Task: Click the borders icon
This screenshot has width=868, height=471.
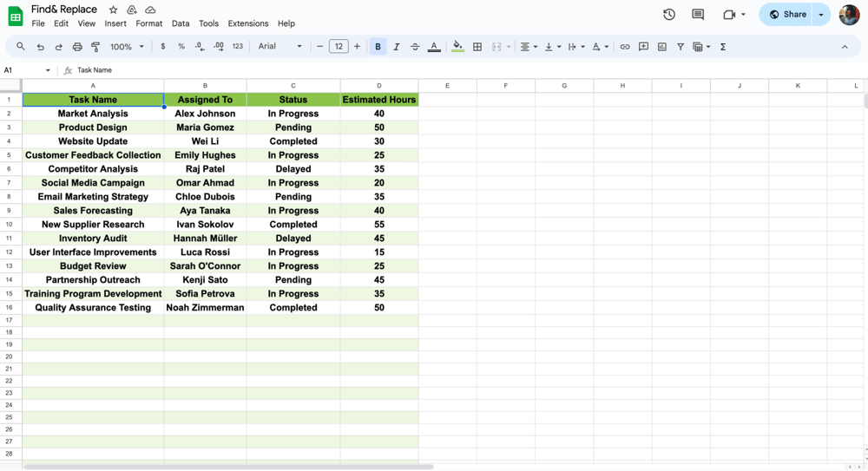Action: pyautogui.click(x=477, y=47)
